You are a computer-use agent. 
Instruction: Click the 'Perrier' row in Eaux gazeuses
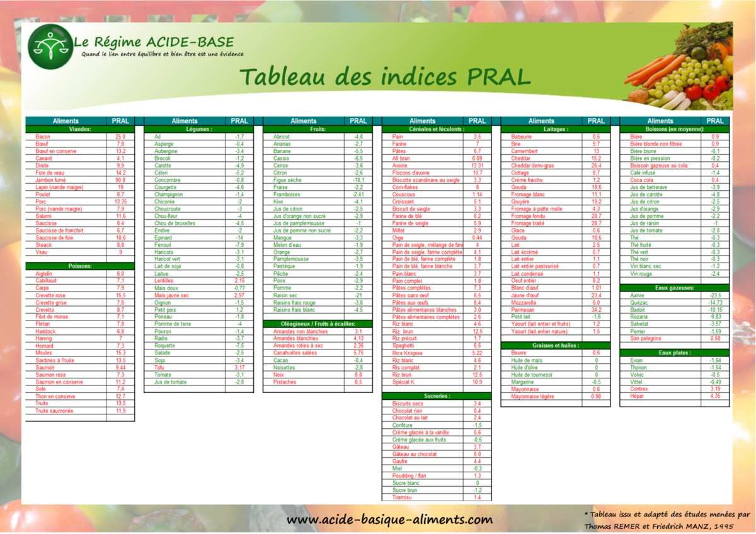[675, 331]
